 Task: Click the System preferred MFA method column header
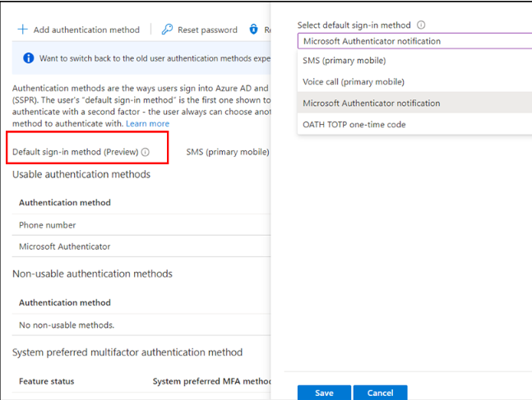coord(212,382)
